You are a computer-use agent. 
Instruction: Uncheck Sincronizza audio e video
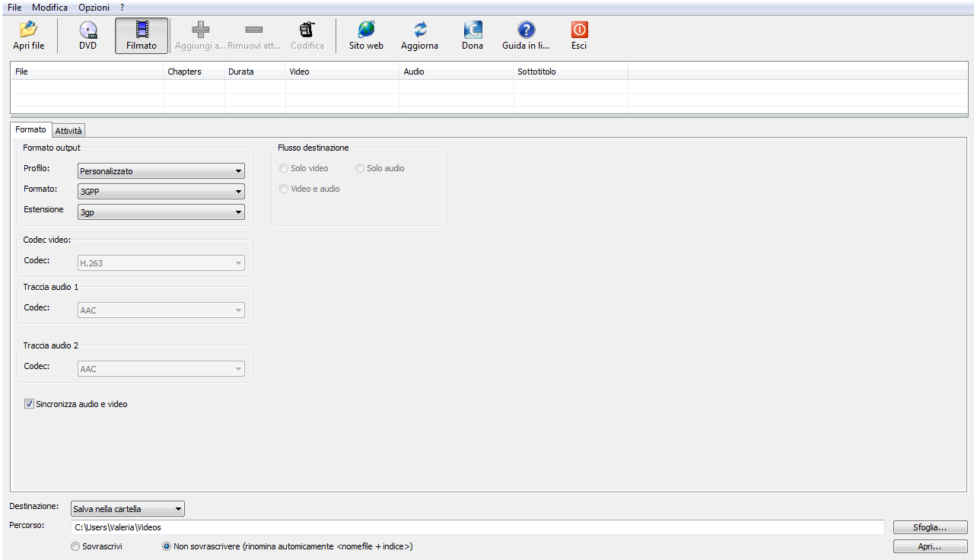click(x=30, y=404)
